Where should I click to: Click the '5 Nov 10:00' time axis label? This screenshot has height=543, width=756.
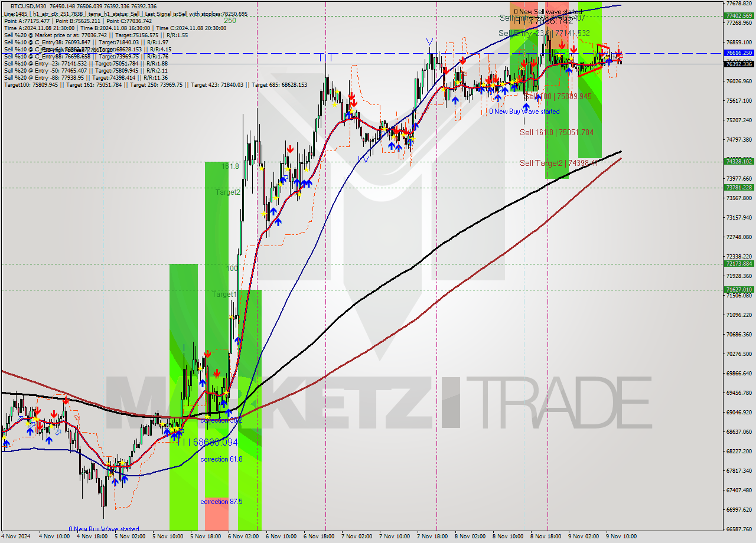click(168, 537)
